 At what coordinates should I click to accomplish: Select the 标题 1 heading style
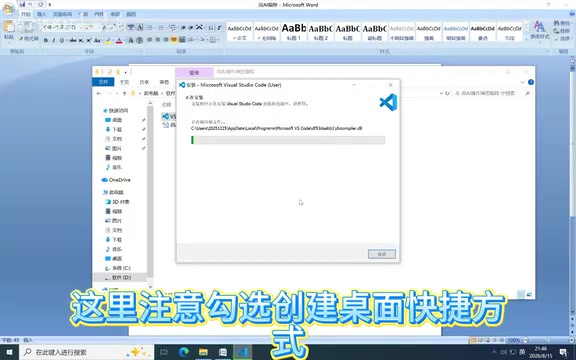click(294, 31)
